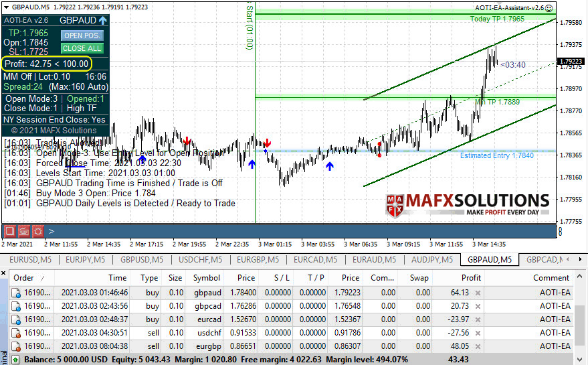This screenshot has width=588, height=365.
Task: Click the eurcad profit value -23.97
Action: (x=458, y=319)
